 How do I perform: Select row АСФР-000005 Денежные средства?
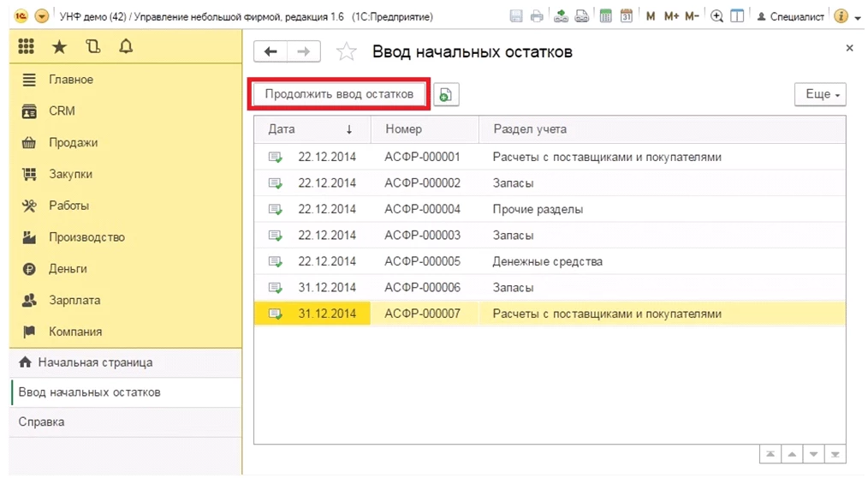click(x=550, y=261)
